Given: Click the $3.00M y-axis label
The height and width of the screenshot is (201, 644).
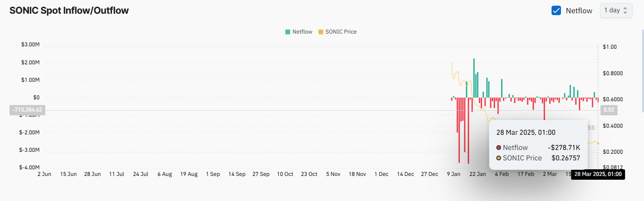Looking at the screenshot, I should tap(30, 45).
